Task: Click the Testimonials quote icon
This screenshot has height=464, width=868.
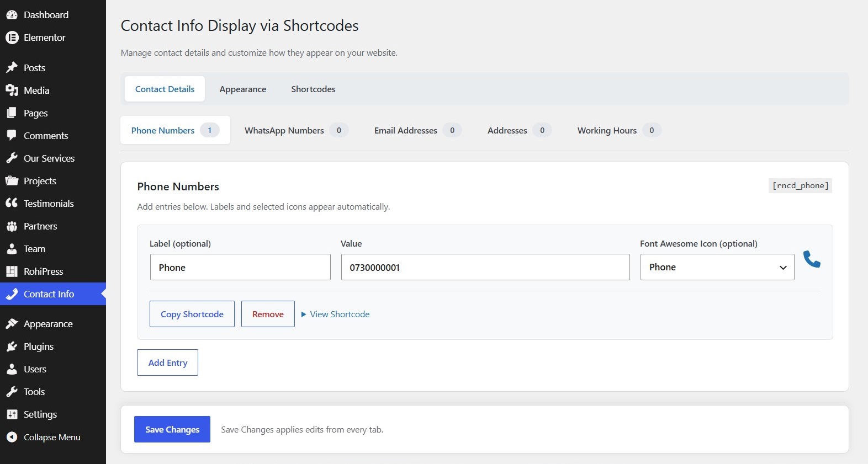Action: coord(12,204)
